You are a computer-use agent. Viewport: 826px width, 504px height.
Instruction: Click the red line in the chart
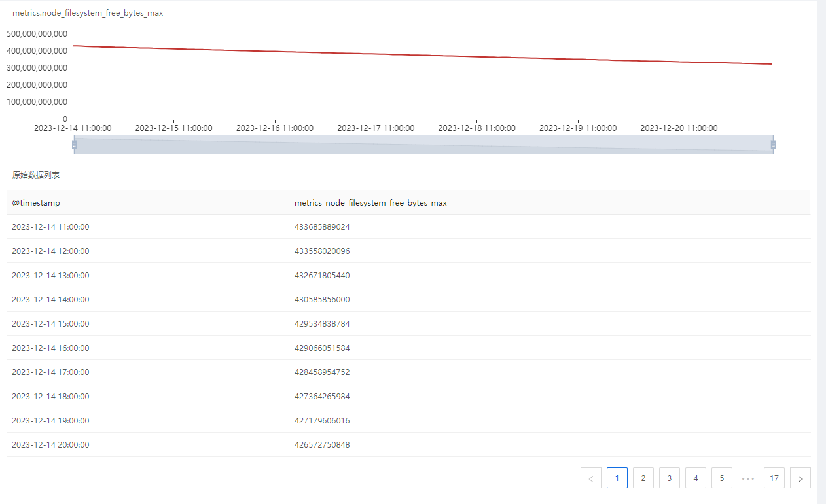[422, 55]
